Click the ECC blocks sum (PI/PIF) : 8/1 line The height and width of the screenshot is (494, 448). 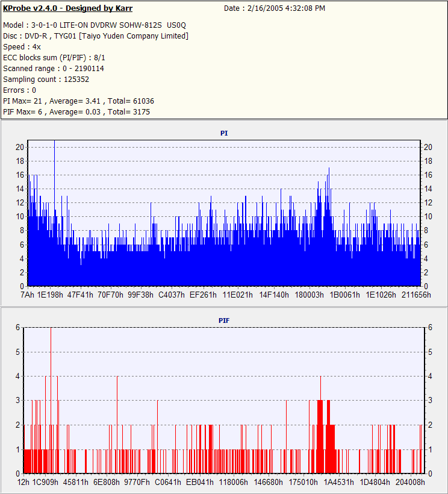click(x=54, y=58)
